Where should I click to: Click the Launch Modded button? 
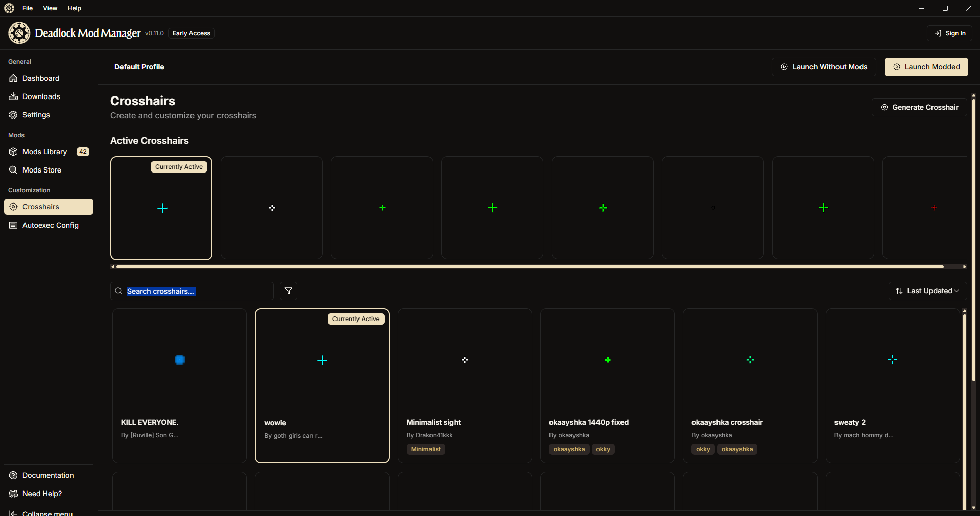click(926, 66)
